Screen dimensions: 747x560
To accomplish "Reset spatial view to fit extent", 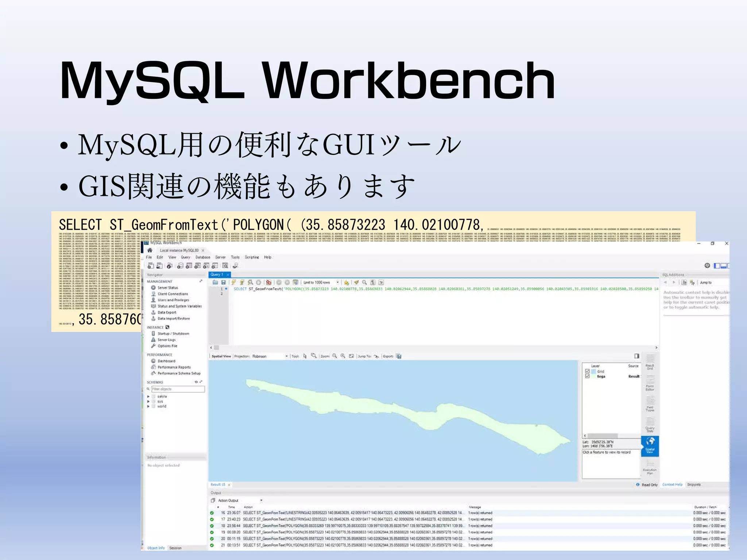I will point(351,356).
